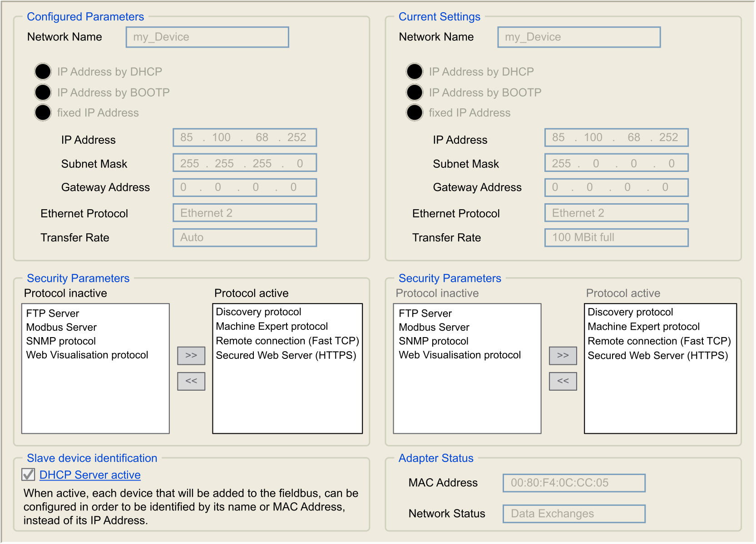The image size is (756, 544).
Task: Select Modbus Server in Configured Parameters inactive list
Action: coord(61,327)
